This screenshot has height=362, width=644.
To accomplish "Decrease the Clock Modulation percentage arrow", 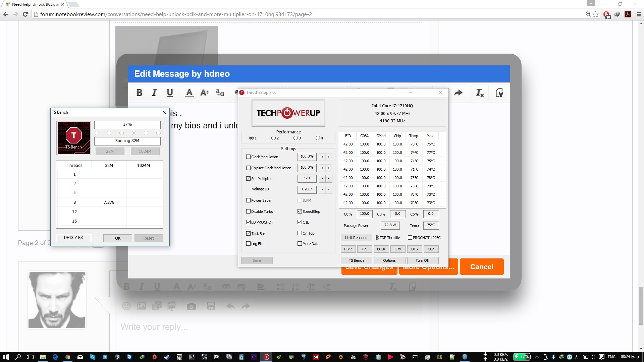I will click(x=322, y=157).
